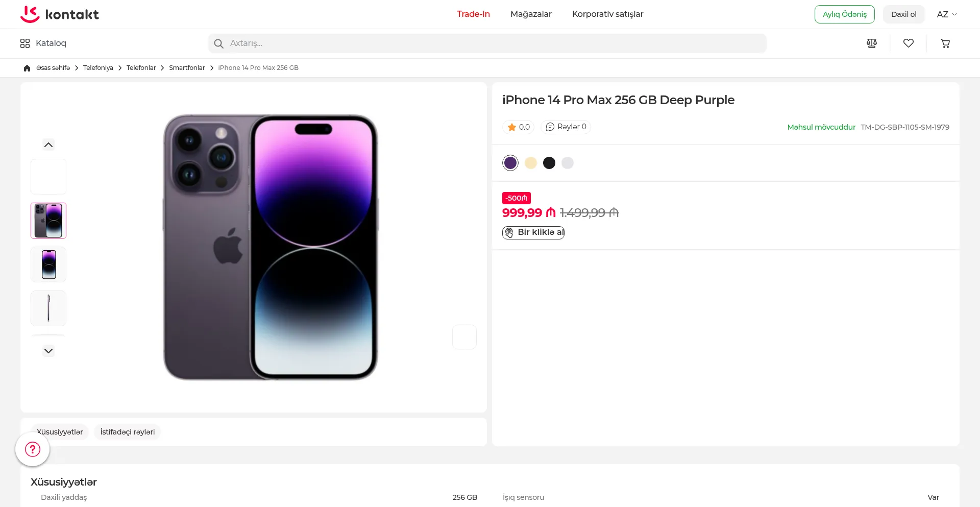
Task: Open the compare products scale icon
Action: (872, 43)
